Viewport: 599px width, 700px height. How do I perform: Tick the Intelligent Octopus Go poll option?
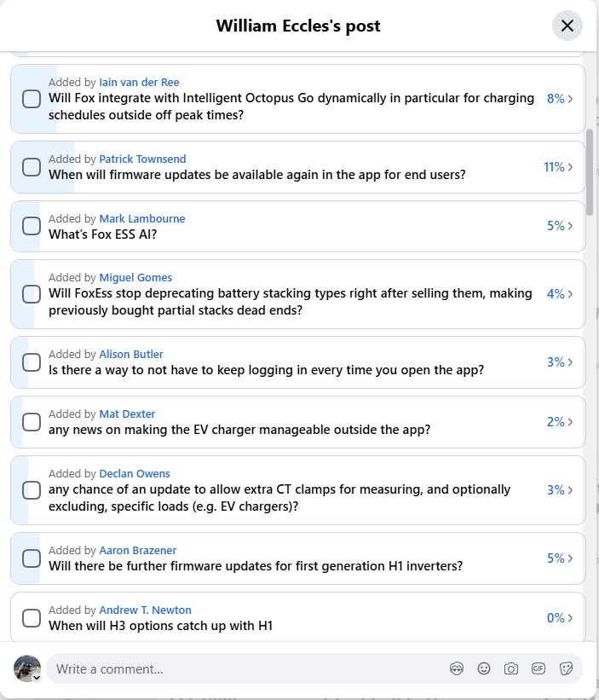(32, 99)
